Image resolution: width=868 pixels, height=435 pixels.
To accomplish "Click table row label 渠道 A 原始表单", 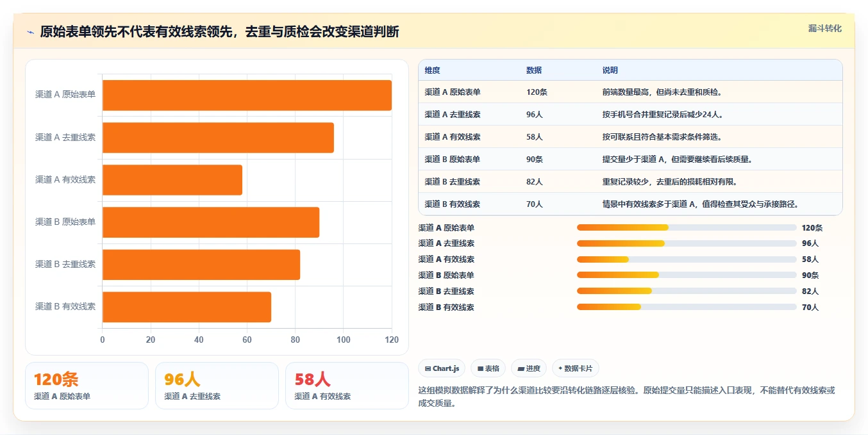I will (x=453, y=92).
